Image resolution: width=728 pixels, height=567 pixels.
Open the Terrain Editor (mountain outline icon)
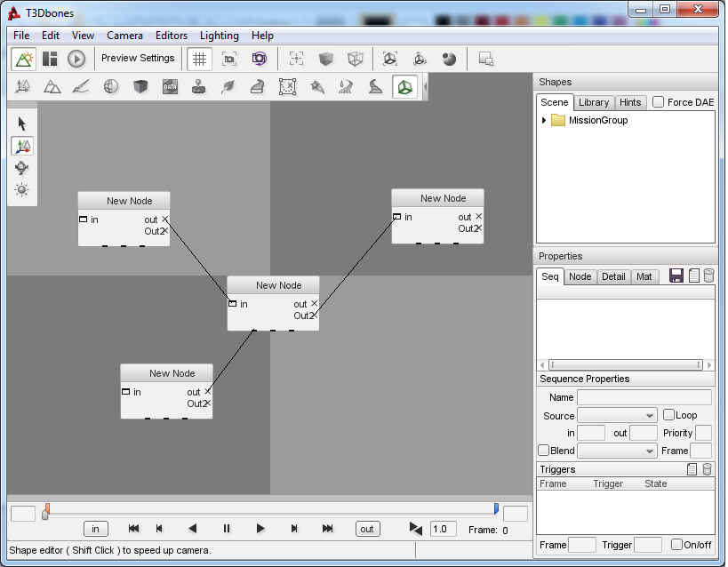click(x=52, y=87)
